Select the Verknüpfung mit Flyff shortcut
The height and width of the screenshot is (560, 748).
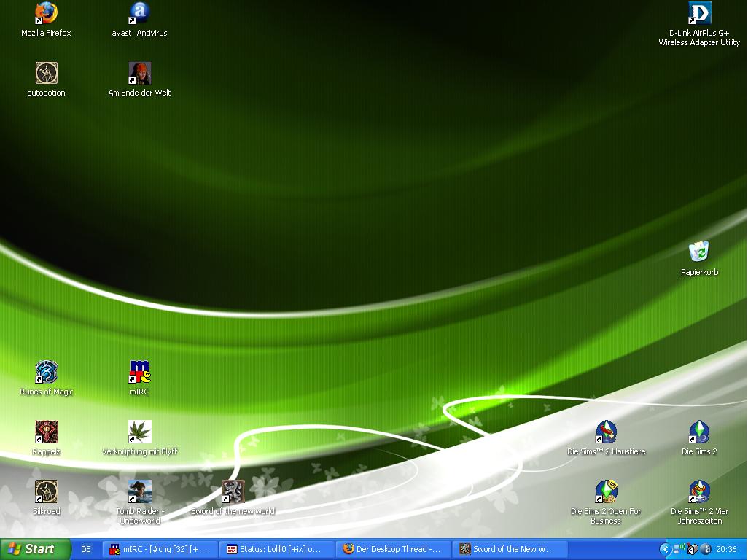[139, 432]
